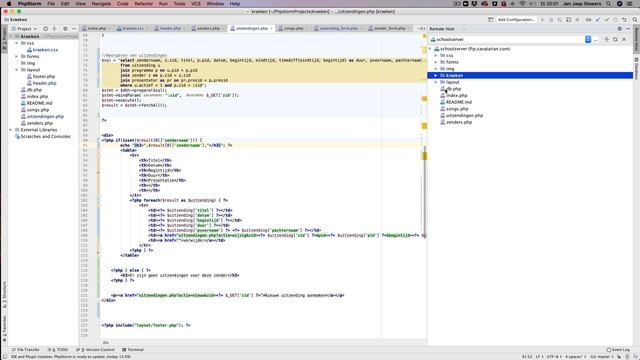Screen dimensions: 640x360
Task: Click the VCS Commit green check icon
Action: click(x=607, y=20)
